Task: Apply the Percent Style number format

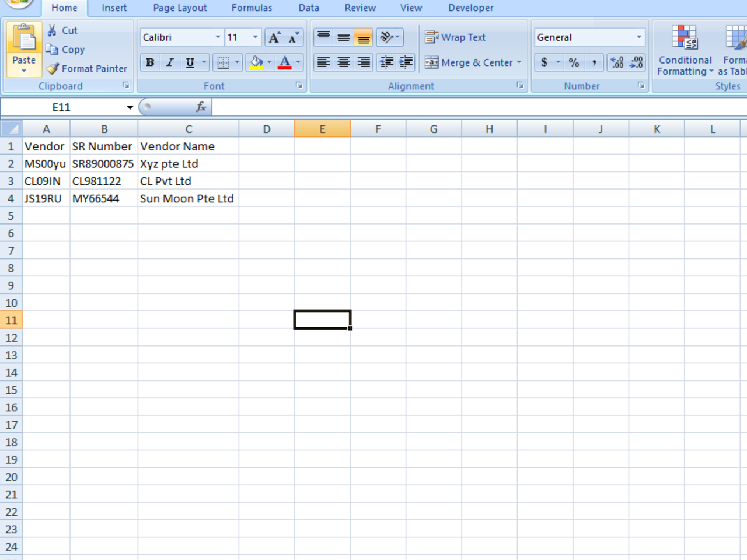Action: point(574,62)
